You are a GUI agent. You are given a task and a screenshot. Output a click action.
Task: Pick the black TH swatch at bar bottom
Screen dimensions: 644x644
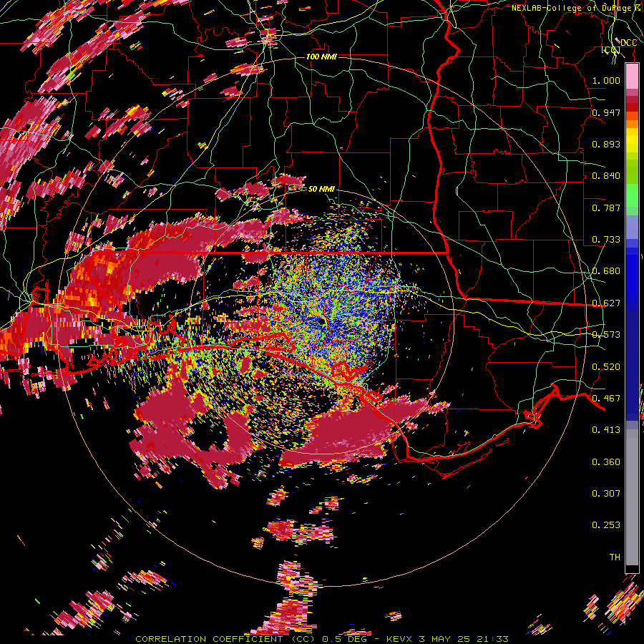click(x=632, y=570)
